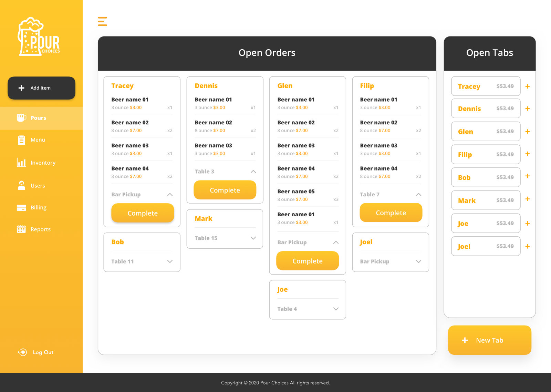The height and width of the screenshot is (392, 551).
Task: Click the Billing card icon
Action: pyautogui.click(x=21, y=208)
